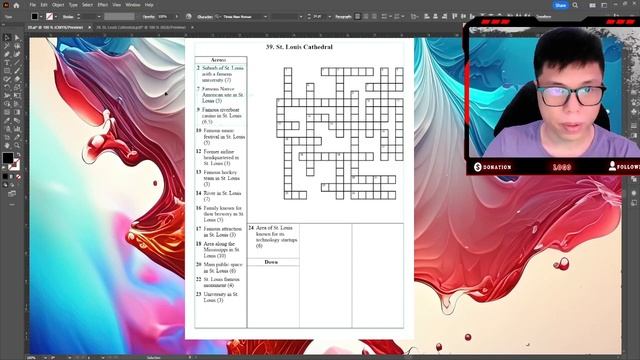Image resolution: width=640 pixels, height=360 pixels.
Task: Click the blue Share button
Action: (560, 5)
